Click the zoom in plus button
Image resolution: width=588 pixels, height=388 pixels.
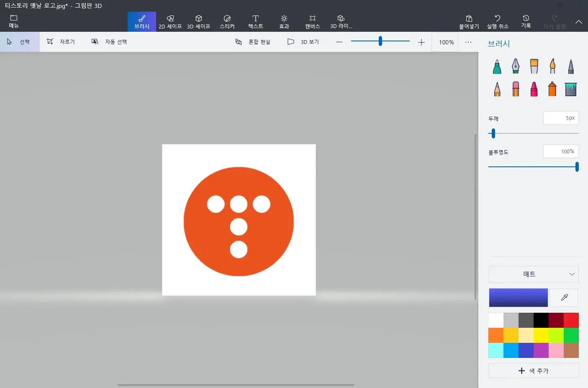point(421,42)
